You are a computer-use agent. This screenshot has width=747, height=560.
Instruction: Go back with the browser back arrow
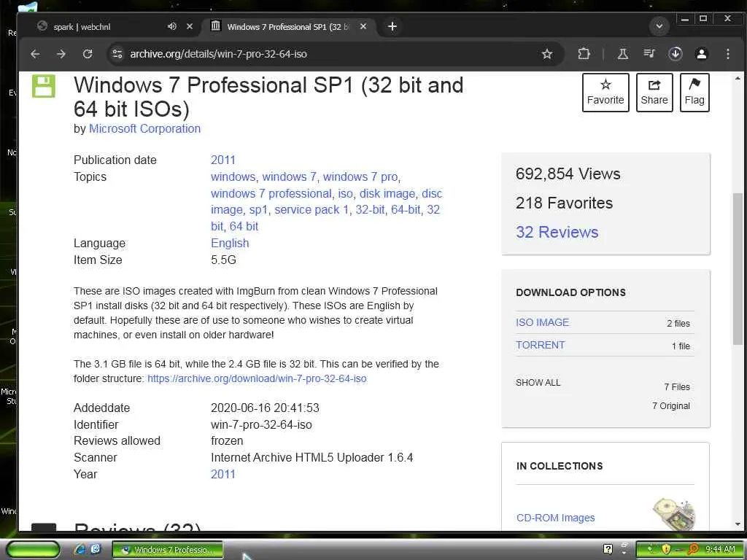[x=35, y=54]
